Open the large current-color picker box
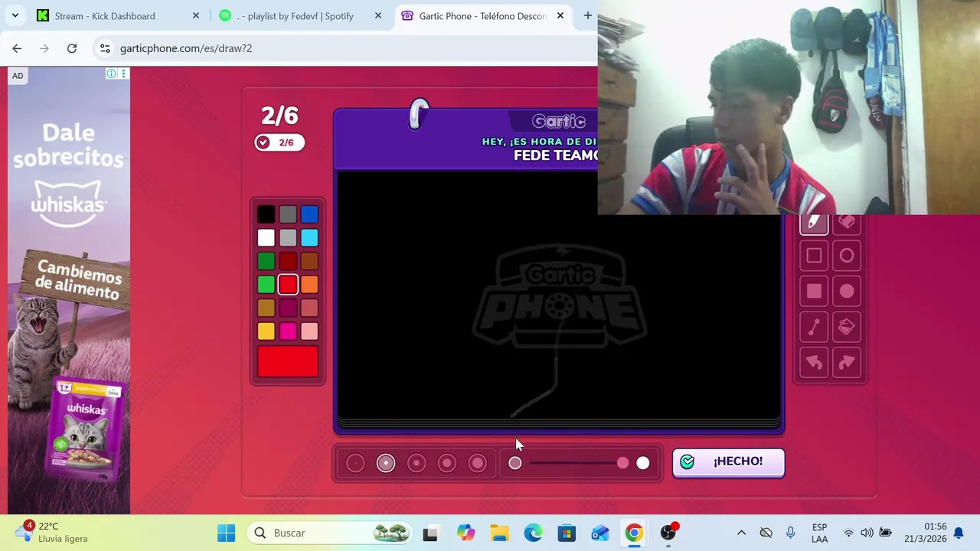The height and width of the screenshot is (551, 980). (x=288, y=361)
